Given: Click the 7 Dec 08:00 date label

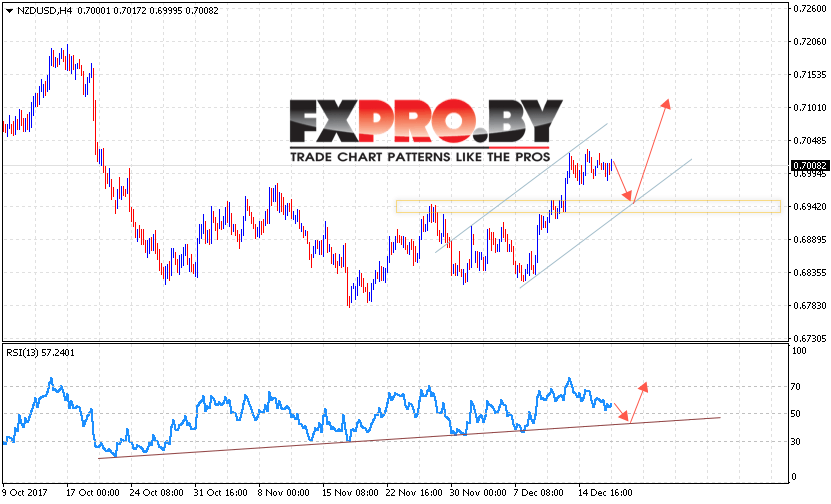Looking at the screenshot, I should pyautogui.click(x=539, y=493).
